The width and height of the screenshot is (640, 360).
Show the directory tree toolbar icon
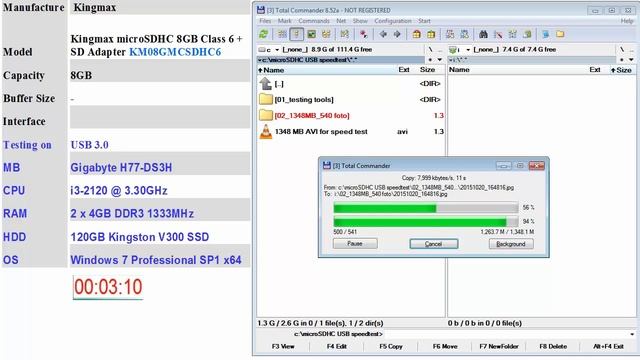326,34
